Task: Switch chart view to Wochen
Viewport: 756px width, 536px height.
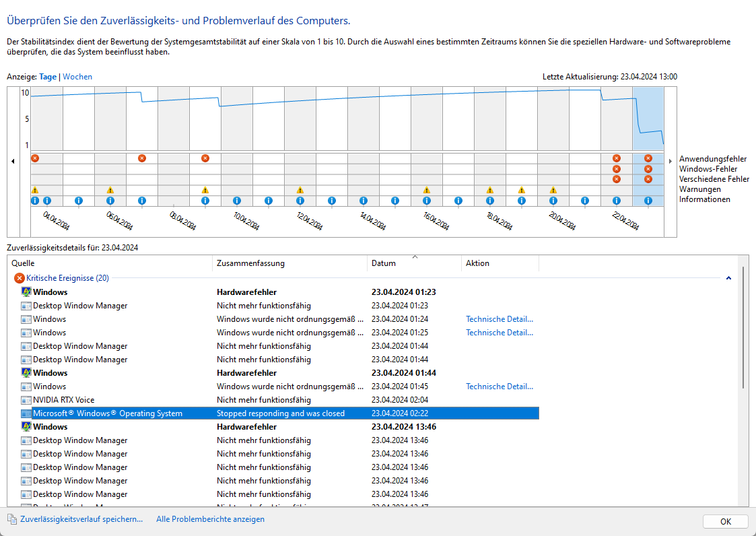Action: [77, 77]
